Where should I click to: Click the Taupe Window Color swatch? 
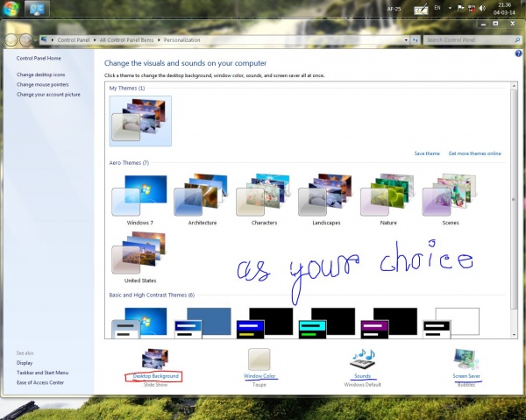pos(259,359)
